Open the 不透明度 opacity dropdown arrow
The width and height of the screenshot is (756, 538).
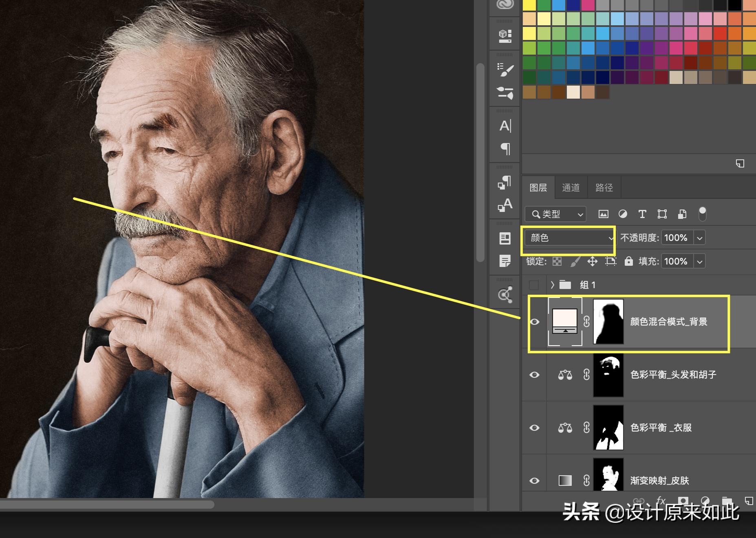699,238
